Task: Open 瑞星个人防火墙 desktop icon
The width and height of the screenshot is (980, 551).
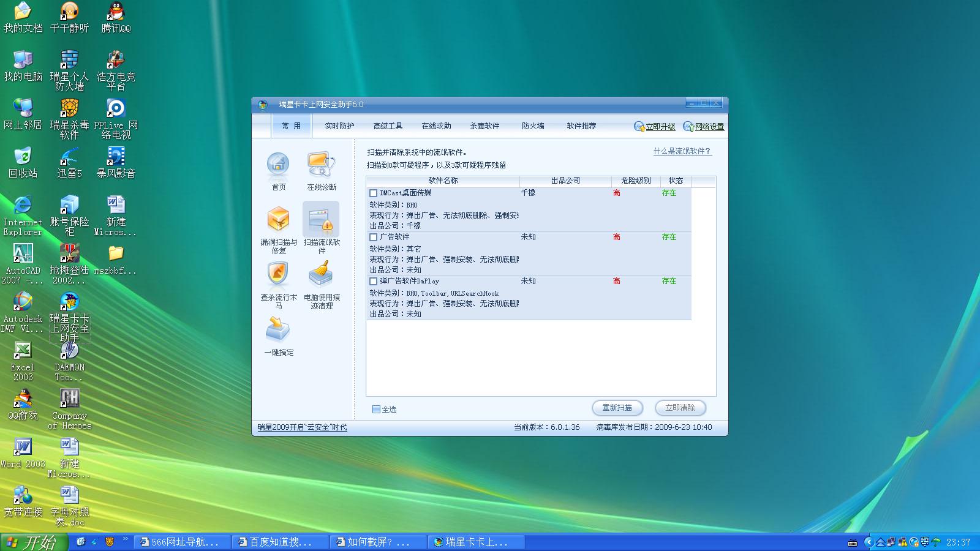Action: [69, 70]
